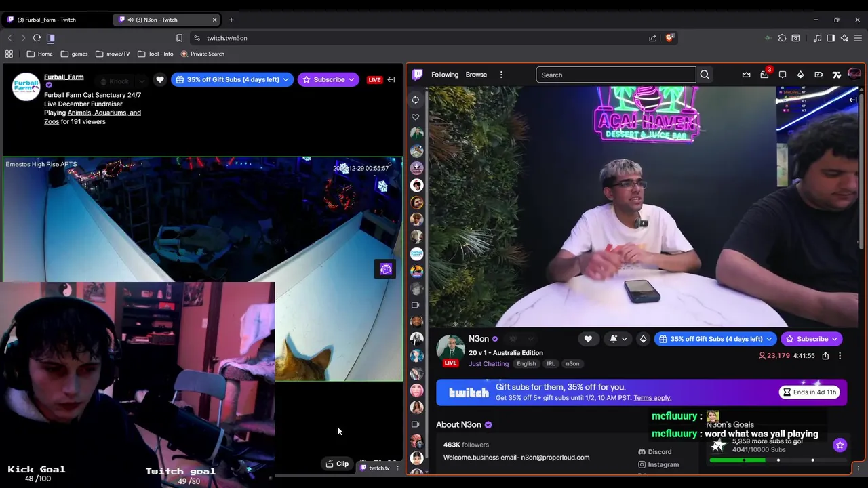
Task: Click the English tag
Action: click(x=526, y=364)
